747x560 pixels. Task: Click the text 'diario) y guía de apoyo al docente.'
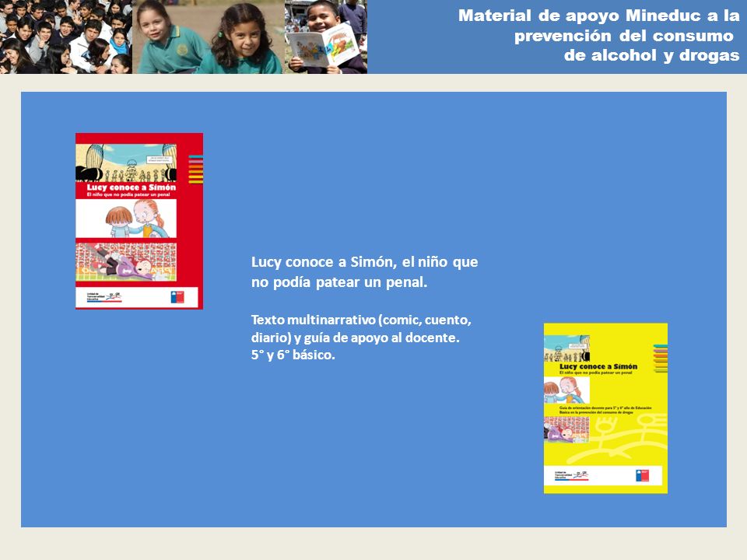[x=356, y=338]
